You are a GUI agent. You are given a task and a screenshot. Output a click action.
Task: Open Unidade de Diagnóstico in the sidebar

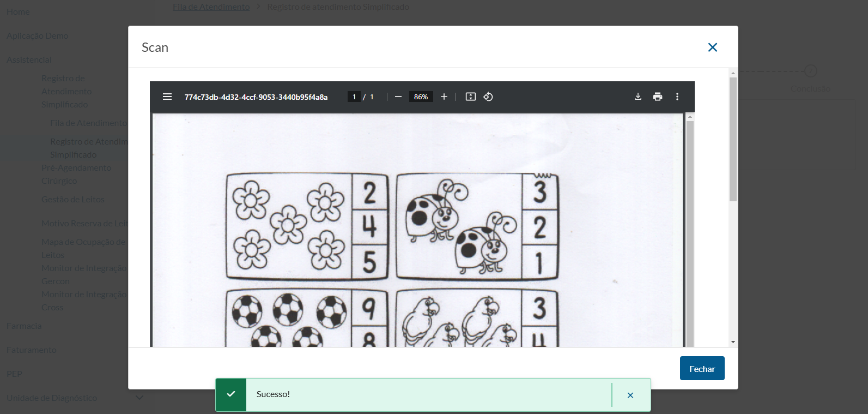[x=52, y=398]
